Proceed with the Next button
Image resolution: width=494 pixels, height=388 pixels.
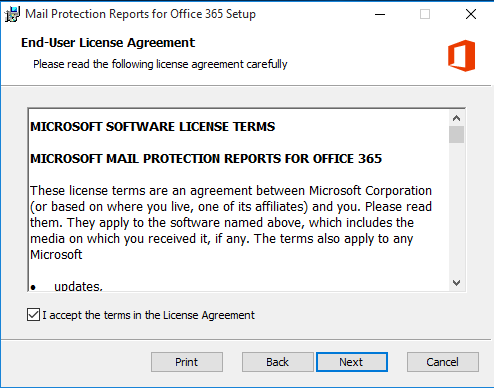point(352,362)
